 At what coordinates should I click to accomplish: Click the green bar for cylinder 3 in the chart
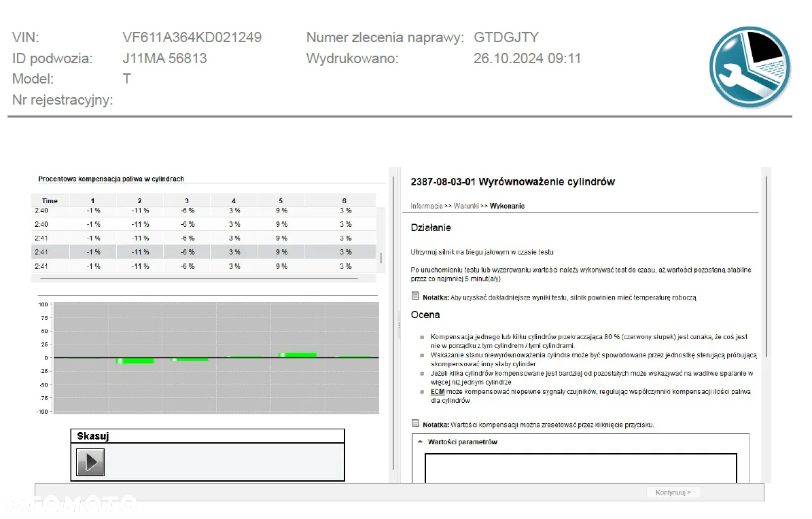[190, 359]
